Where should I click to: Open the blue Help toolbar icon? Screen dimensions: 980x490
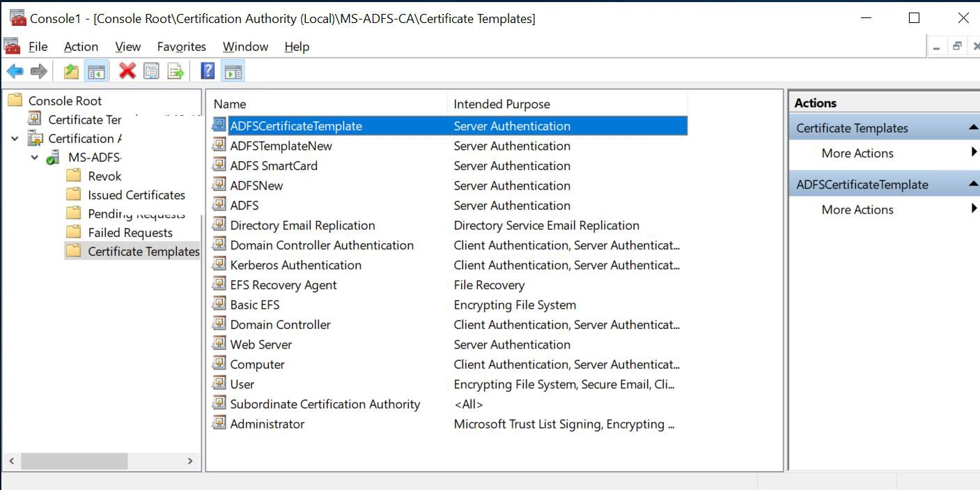[x=208, y=70]
